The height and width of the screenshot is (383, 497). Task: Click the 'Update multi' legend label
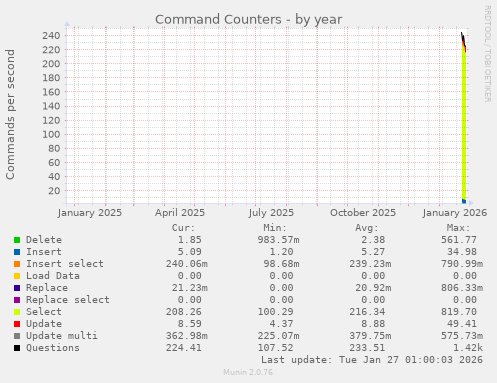click(62, 336)
